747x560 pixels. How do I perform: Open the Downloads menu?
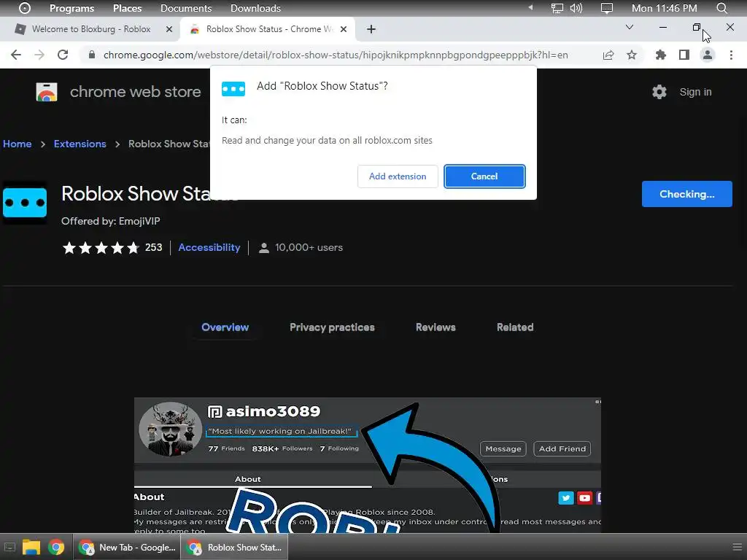point(255,8)
